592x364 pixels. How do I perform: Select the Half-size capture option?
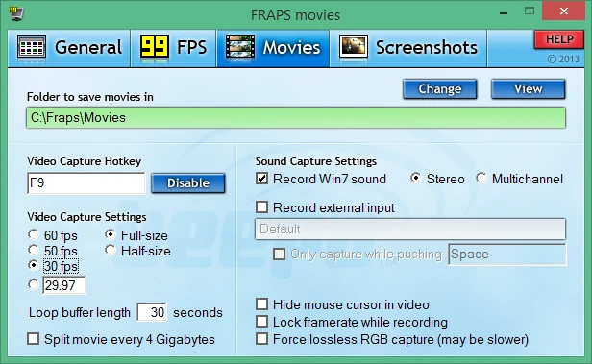click(x=111, y=250)
